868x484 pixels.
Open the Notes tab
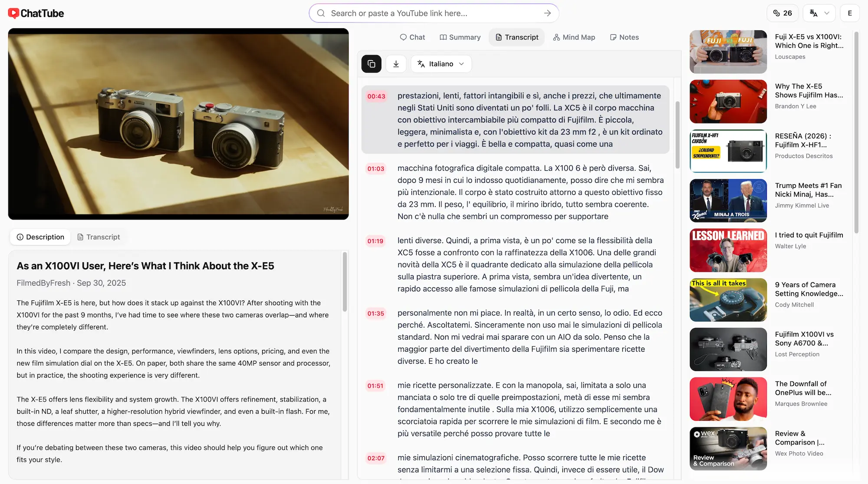(624, 37)
